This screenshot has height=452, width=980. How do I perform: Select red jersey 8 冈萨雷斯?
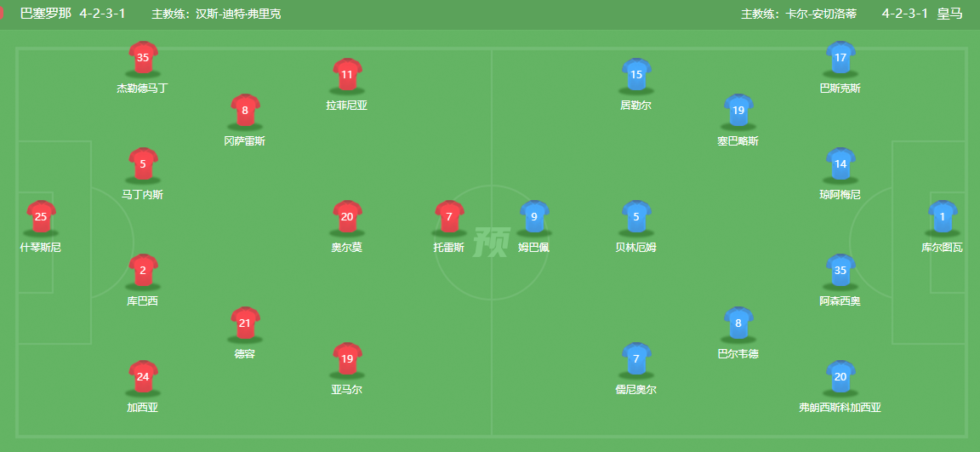[245, 110]
